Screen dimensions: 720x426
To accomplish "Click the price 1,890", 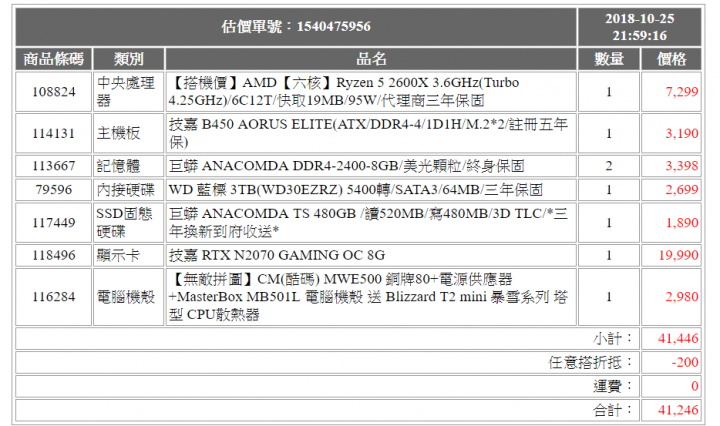I will 682,223.
